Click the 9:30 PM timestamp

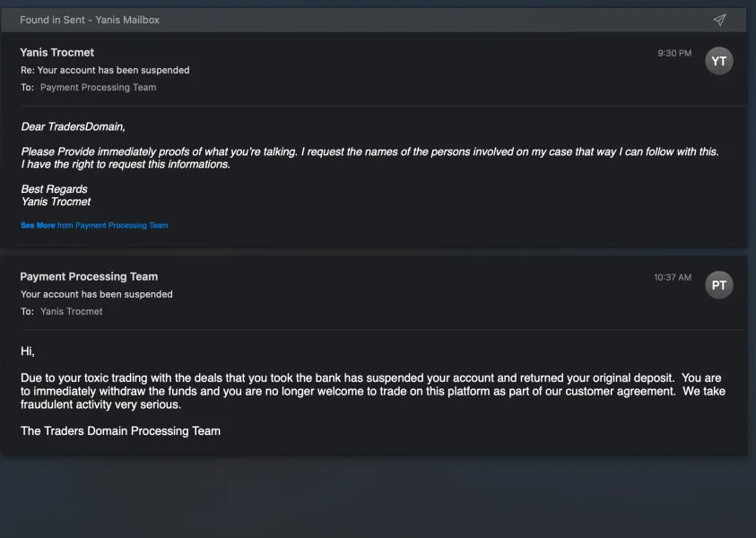pyautogui.click(x=674, y=54)
